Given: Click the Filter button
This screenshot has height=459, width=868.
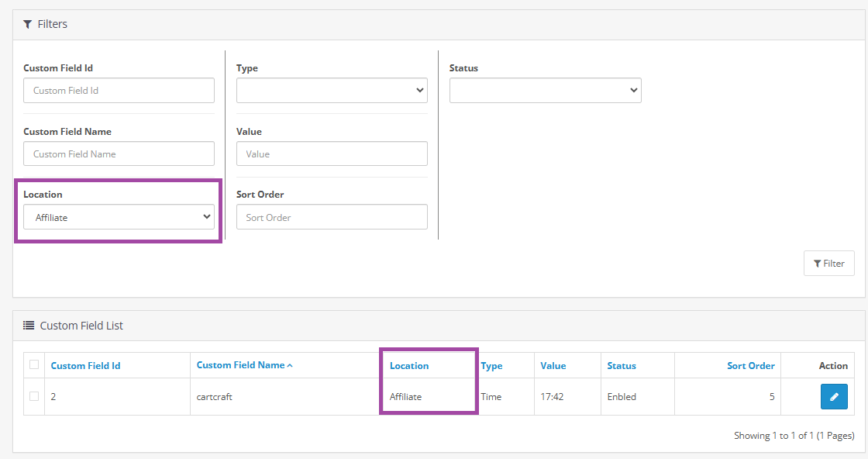Looking at the screenshot, I should tap(828, 264).
